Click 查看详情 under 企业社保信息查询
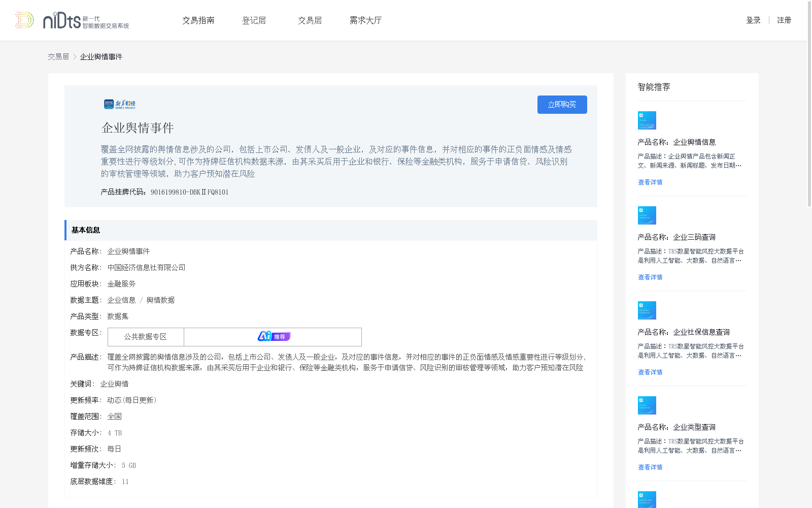Viewport: 812px width, 508px height. (x=650, y=372)
